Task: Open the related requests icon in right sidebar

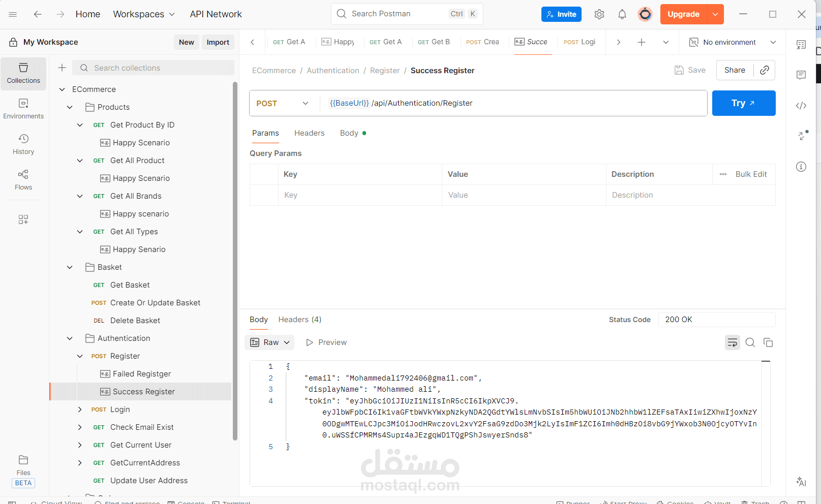Action: [801, 136]
